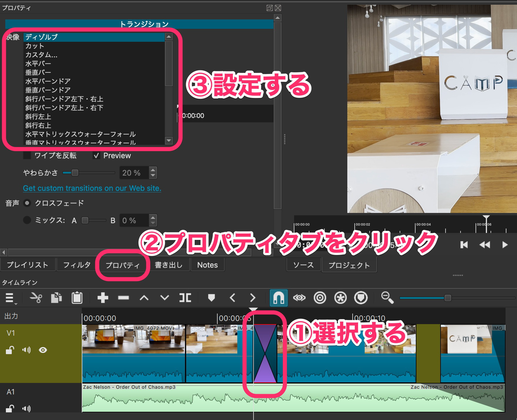
Task: Paste a clip into the timeline
Action: pyautogui.click(x=77, y=298)
